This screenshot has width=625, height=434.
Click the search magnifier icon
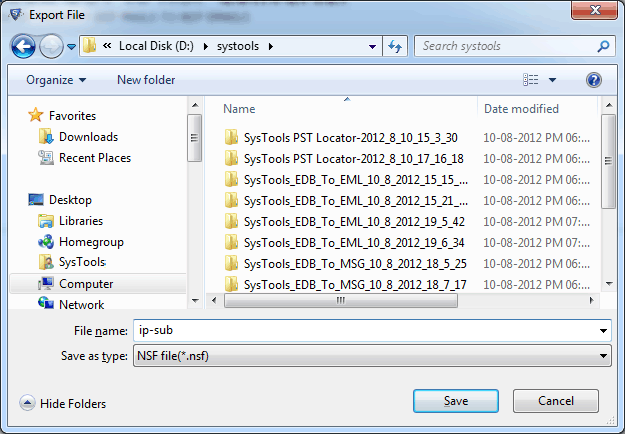click(x=603, y=46)
